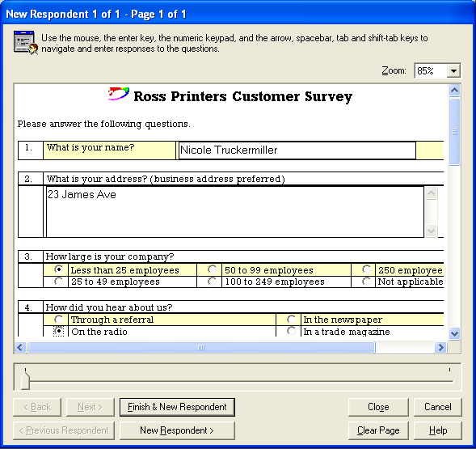
Task: Choose 'Not applicable' company size
Action: pyautogui.click(x=366, y=282)
